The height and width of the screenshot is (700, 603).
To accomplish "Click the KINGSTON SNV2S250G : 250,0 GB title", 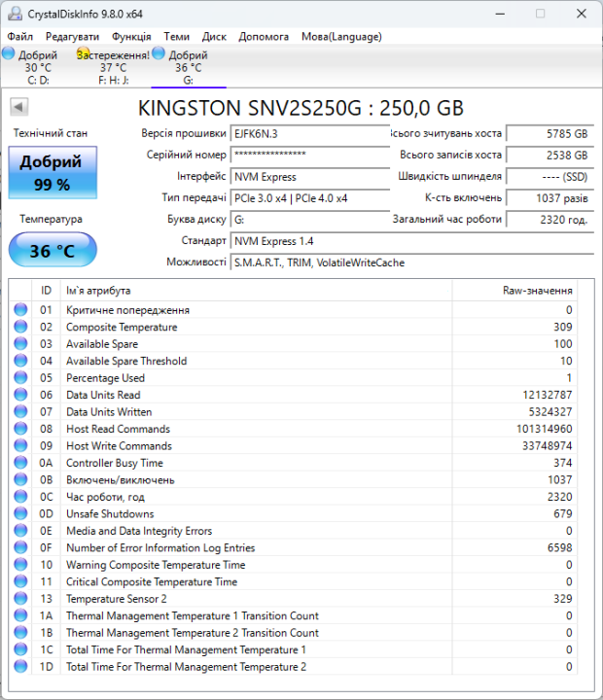I will pyautogui.click(x=301, y=108).
